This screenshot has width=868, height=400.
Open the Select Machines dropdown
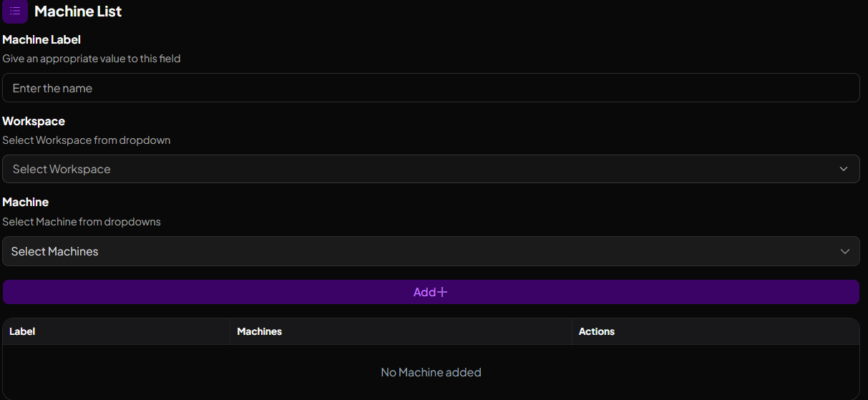click(x=431, y=251)
